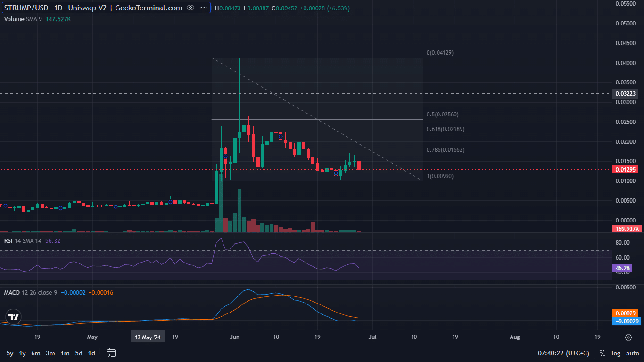644x362 pixels.
Task: Select the 3m time range
Action: click(x=50, y=353)
